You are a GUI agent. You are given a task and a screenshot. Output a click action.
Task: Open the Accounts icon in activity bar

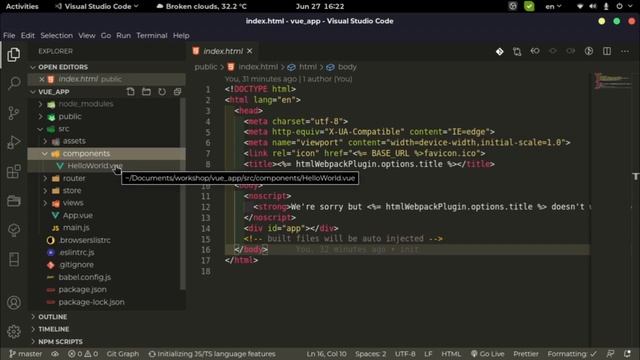(x=13, y=302)
